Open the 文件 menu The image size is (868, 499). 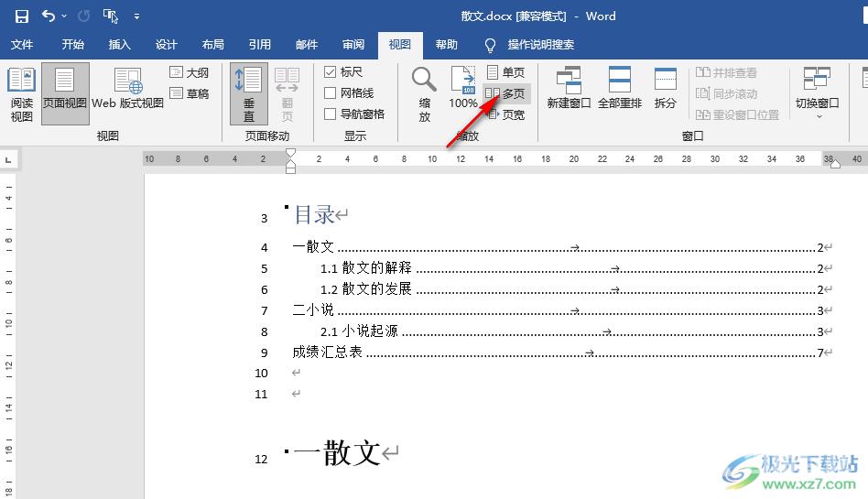click(x=22, y=44)
